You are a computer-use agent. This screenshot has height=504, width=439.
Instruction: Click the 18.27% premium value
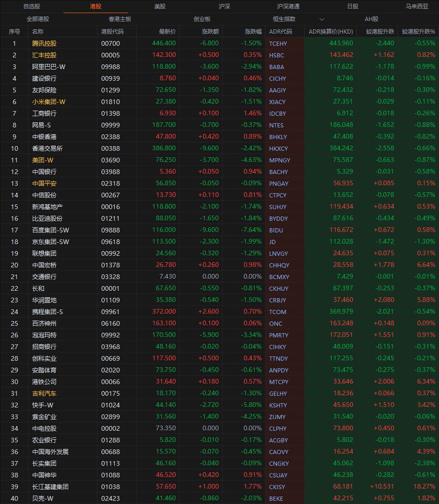[x=424, y=487]
